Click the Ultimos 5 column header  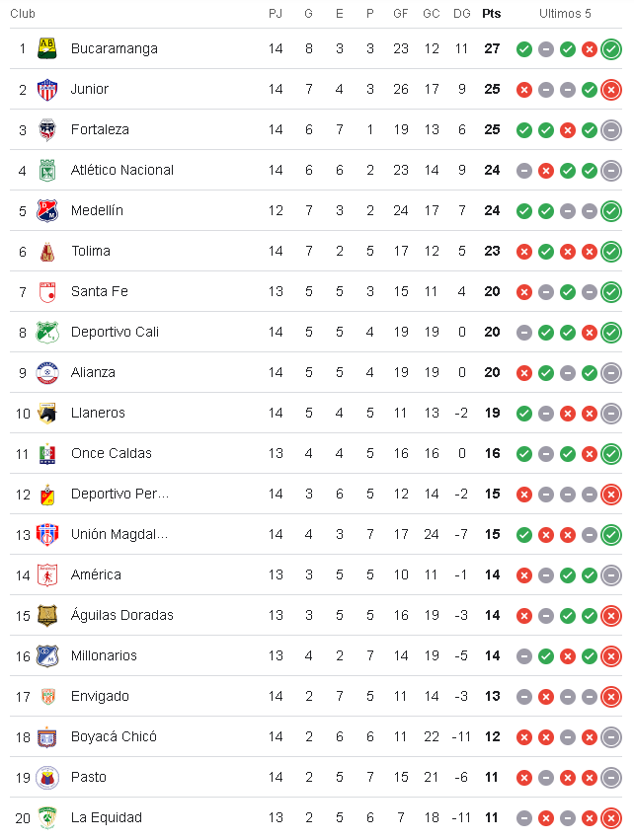click(x=567, y=13)
